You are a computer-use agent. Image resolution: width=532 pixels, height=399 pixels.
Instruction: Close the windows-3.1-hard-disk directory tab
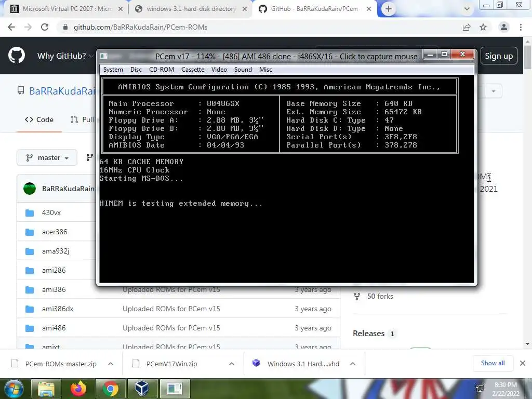245,9
